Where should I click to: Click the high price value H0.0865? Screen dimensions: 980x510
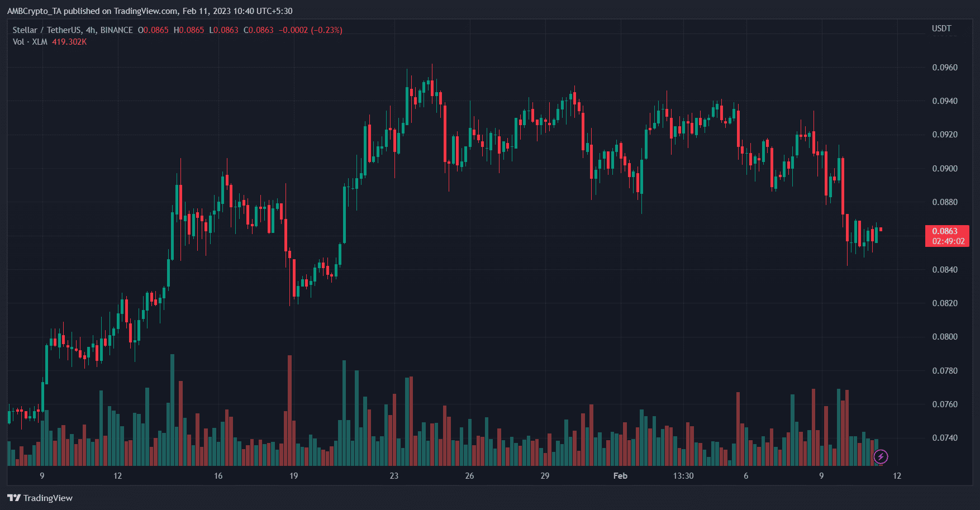coord(189,30)
